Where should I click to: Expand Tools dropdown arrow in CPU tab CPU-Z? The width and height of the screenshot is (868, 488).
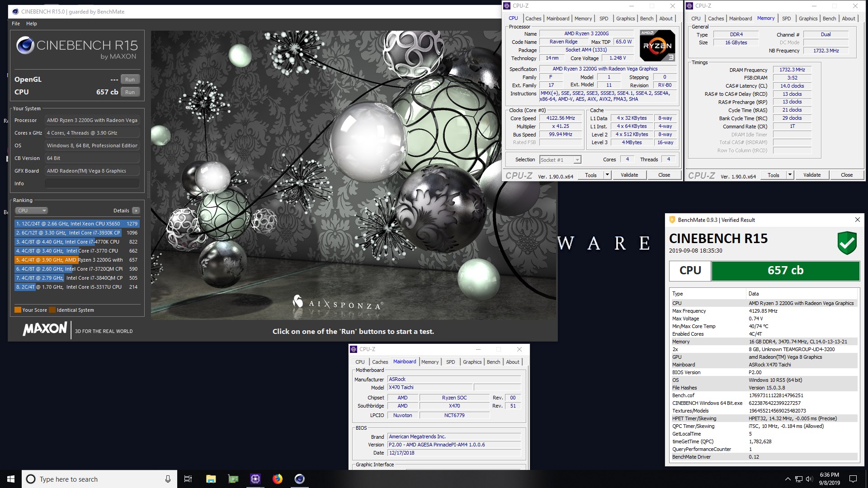[x=607, y=175]
